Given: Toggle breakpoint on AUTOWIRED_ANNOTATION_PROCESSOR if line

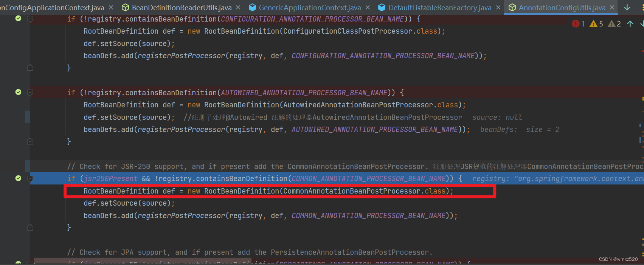Looking at the screenshot, I should [x=18, y=92].
